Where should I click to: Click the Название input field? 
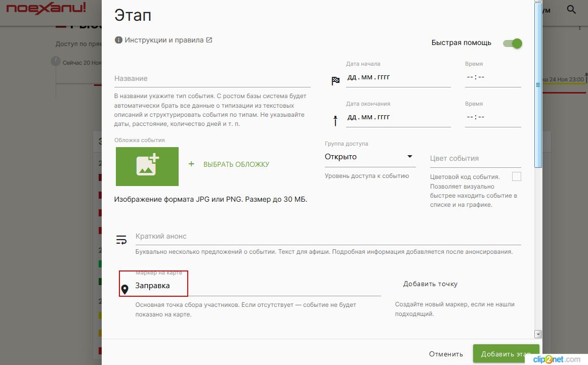coord(212,79)
